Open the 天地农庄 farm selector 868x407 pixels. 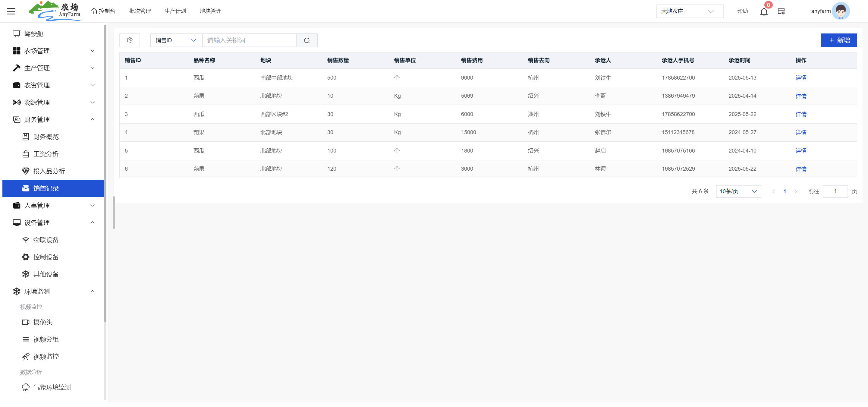point(689,11)
